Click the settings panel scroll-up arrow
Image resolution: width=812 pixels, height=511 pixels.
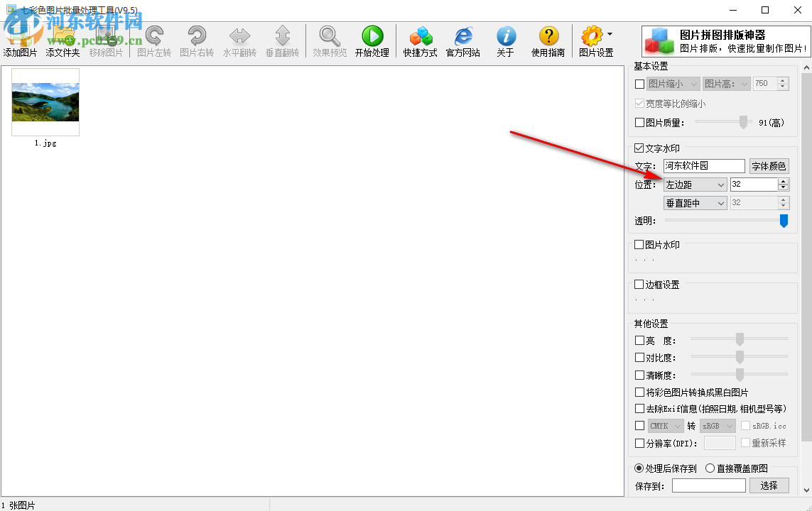(806, 67)
